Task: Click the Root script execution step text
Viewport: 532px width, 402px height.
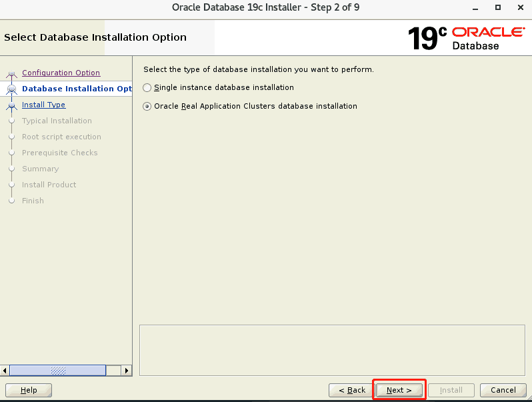Action: point(61,137)
